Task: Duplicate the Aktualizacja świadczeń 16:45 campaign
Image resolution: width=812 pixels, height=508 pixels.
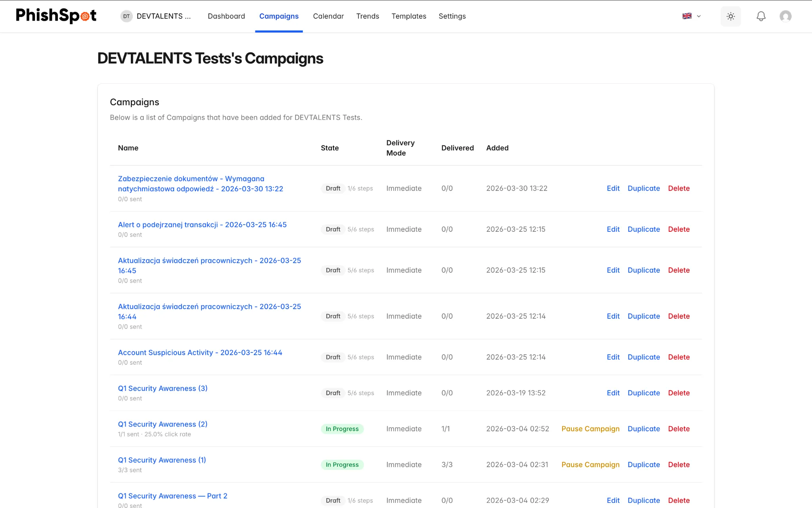Action: [x=644, y=270]
